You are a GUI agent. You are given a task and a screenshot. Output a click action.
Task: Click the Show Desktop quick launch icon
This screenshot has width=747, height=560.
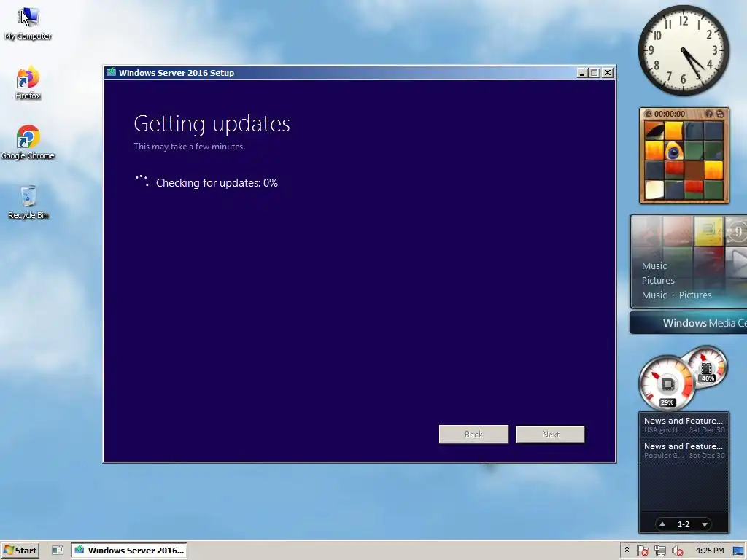click(57, 551)
